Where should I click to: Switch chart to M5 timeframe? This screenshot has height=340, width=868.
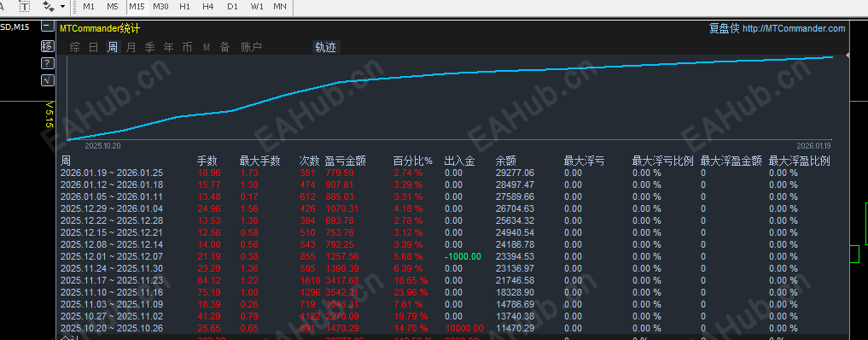(113, 7)
